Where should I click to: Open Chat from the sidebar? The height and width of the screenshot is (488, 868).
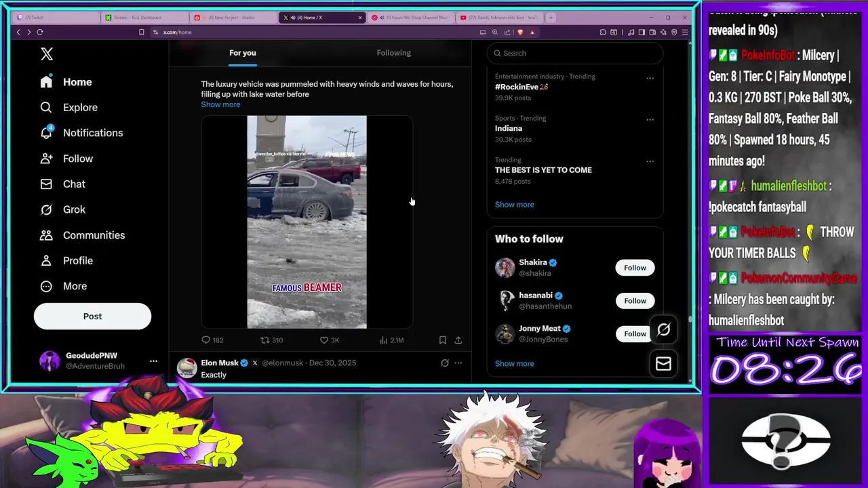tap(62, 184)
